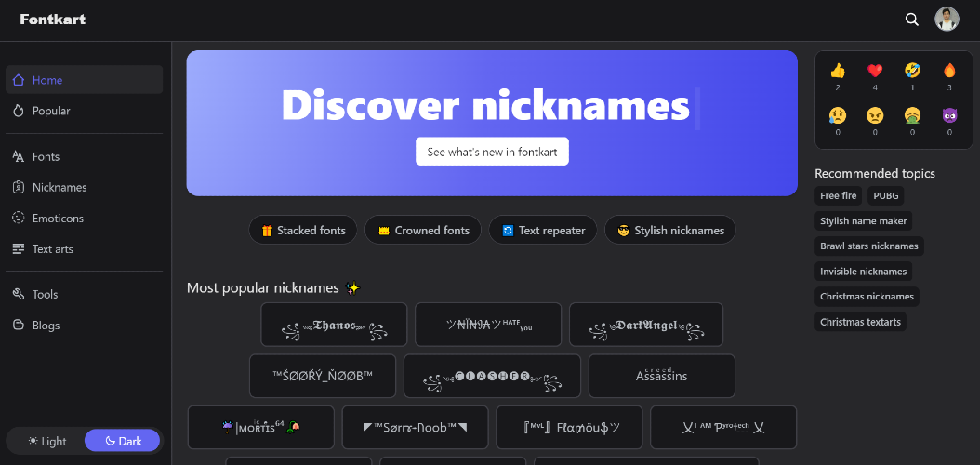
Task: Open Stylish nicknames chip
Action: [670, 230]
